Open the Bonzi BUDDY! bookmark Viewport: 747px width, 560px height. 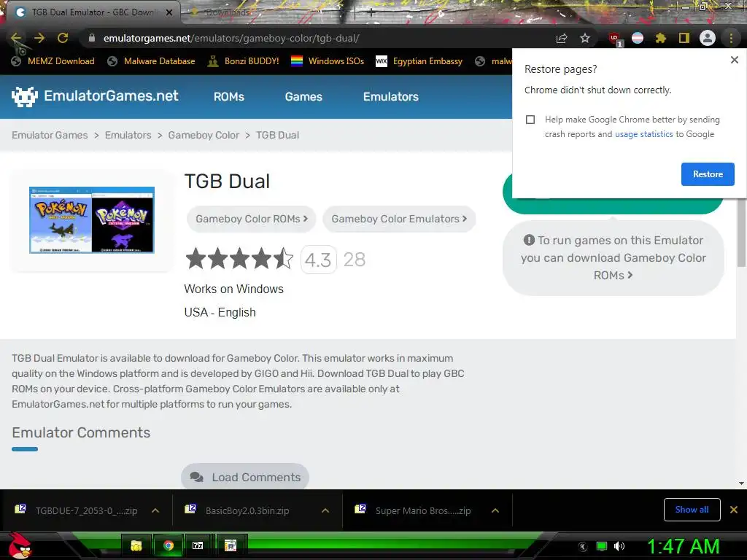(244, 61)
